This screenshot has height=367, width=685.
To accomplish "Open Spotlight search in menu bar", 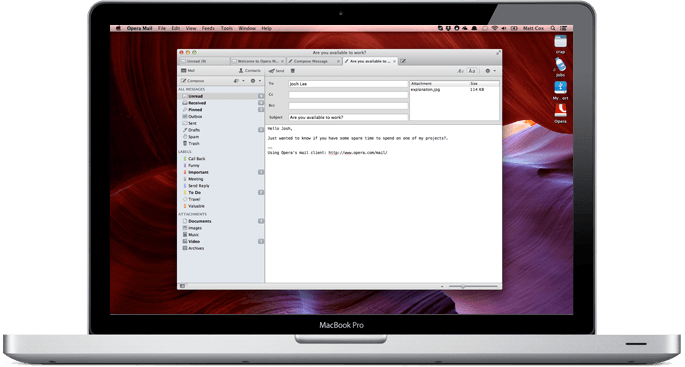I will pos(553,28).
